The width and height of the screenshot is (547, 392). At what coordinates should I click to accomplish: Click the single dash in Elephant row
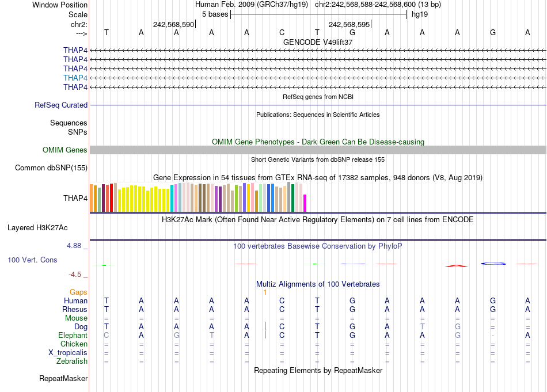pos(492,336)
